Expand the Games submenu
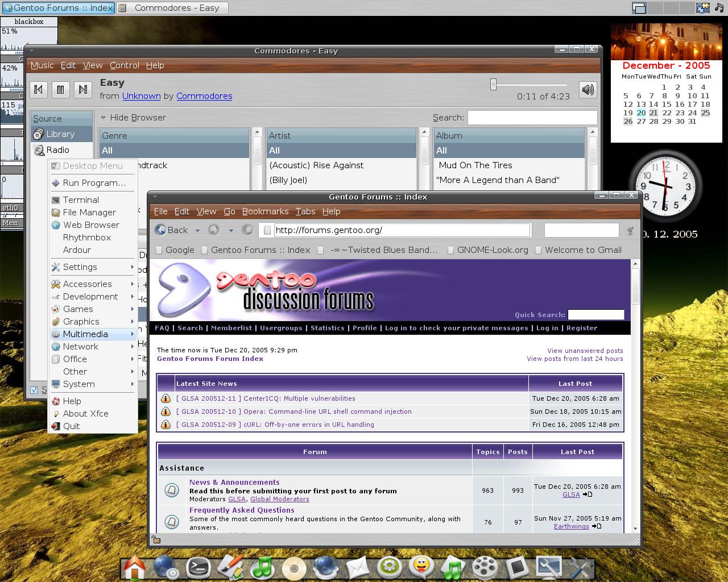Image resolution: width=728 pixels, height=582 pixels. 93,309
